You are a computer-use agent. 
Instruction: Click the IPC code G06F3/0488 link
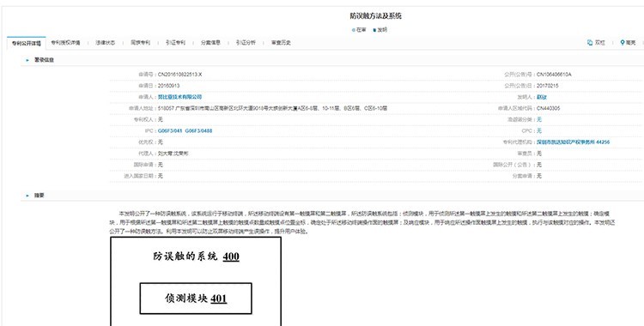(x=199, y=131)
